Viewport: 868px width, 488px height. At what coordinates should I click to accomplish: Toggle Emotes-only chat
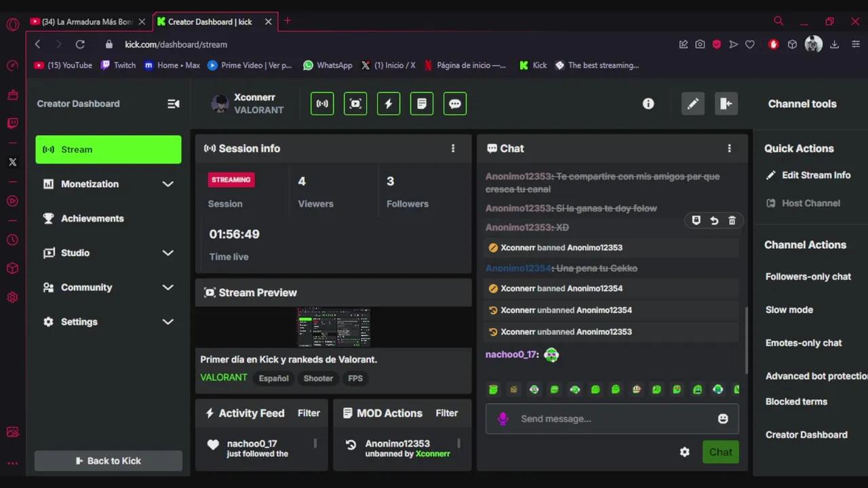[804, 343]
